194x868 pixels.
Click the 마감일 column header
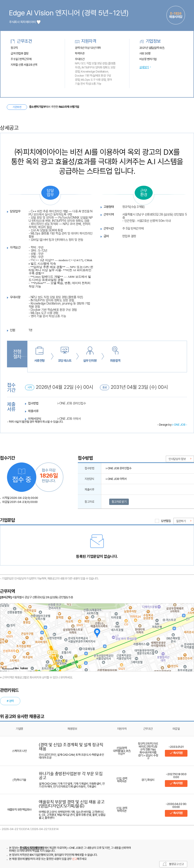(x=176, y=729)
